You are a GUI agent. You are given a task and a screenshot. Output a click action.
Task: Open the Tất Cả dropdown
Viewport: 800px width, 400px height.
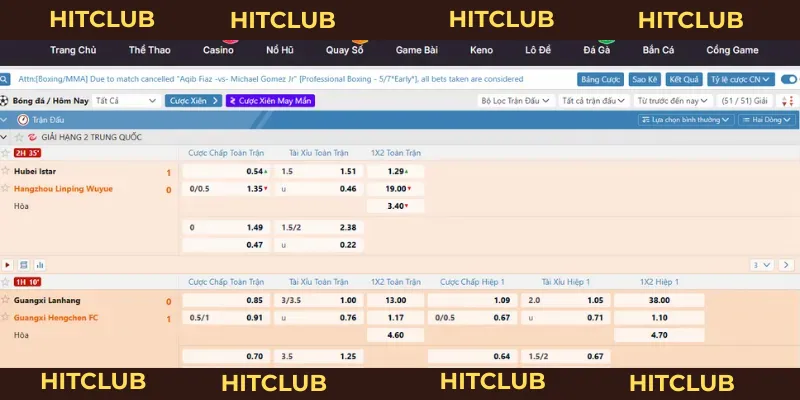126,101
